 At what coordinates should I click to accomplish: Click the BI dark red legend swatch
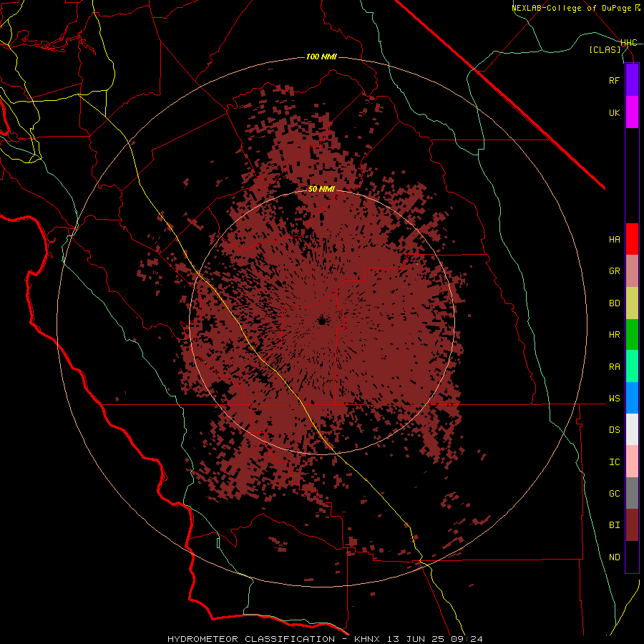632,525
